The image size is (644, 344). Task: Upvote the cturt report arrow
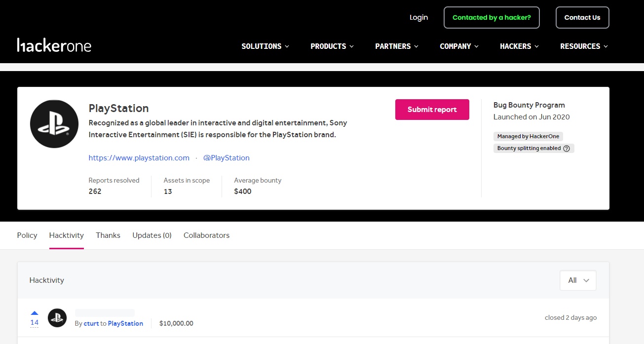(x=35, y=313)
